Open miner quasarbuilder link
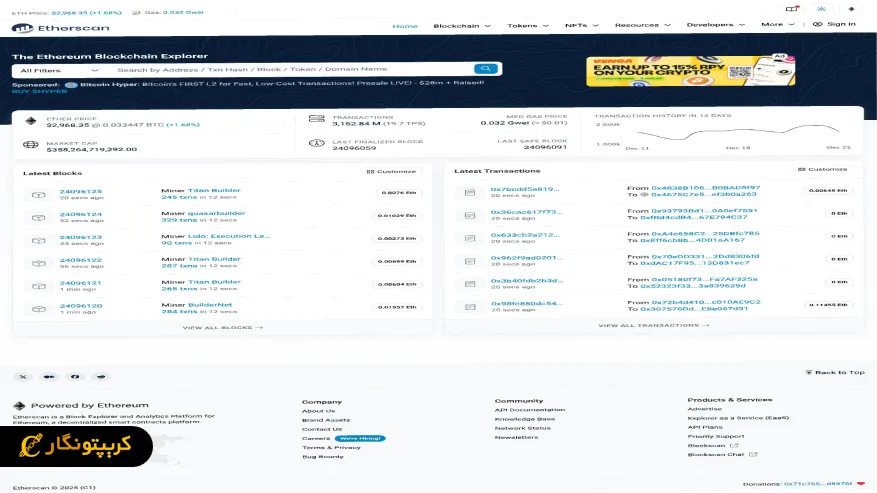The image size is (877, 493). click(216, 213)
